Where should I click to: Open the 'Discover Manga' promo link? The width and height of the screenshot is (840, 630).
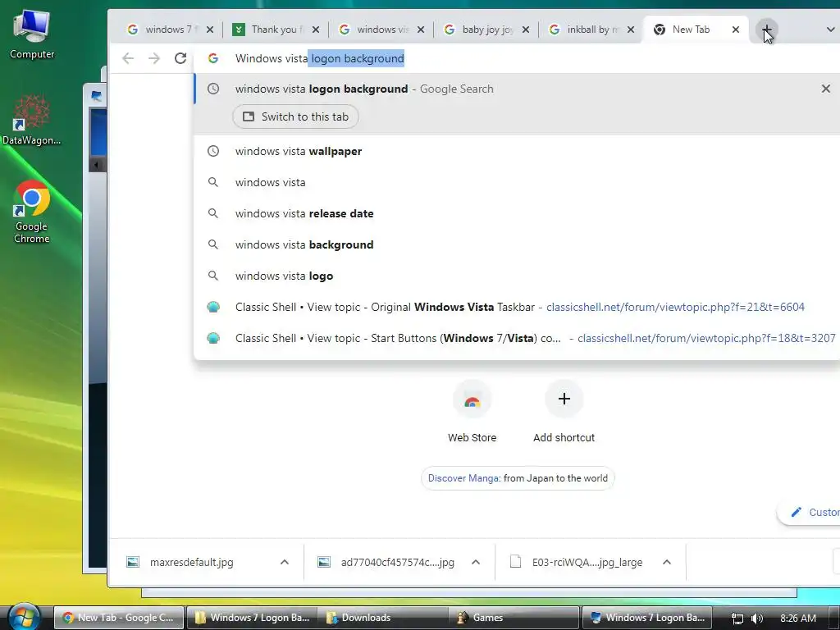[518, 478]
